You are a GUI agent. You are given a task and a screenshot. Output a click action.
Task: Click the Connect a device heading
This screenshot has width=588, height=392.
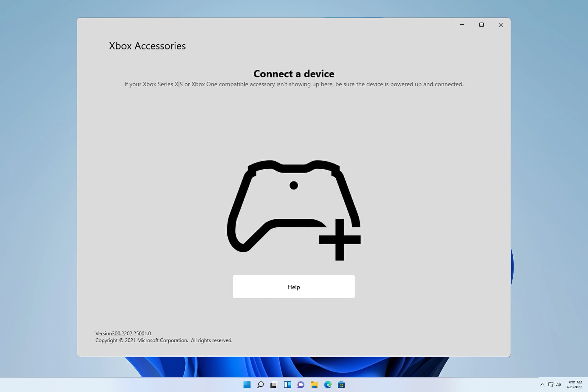(x=294, y=73)
